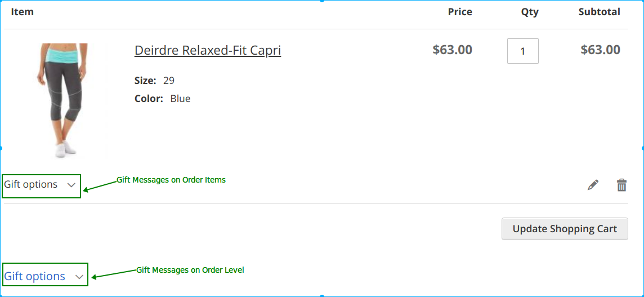Expand item-level Gift options chevron
The image size is (644, 297).
71,185
